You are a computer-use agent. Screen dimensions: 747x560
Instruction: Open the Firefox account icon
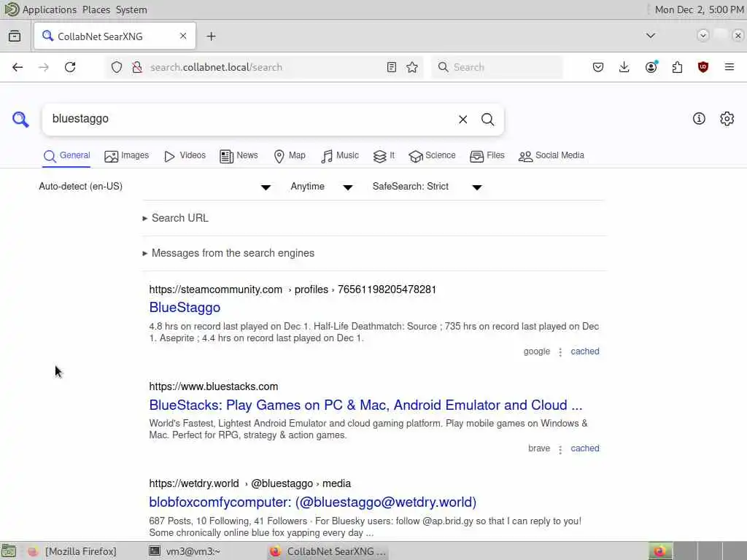pos(651,67)
